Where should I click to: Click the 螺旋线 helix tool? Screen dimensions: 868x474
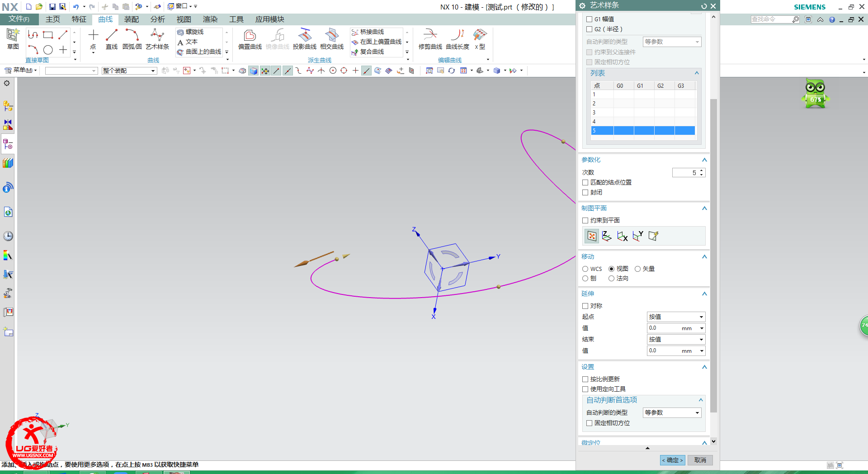(x=190, y=32)
